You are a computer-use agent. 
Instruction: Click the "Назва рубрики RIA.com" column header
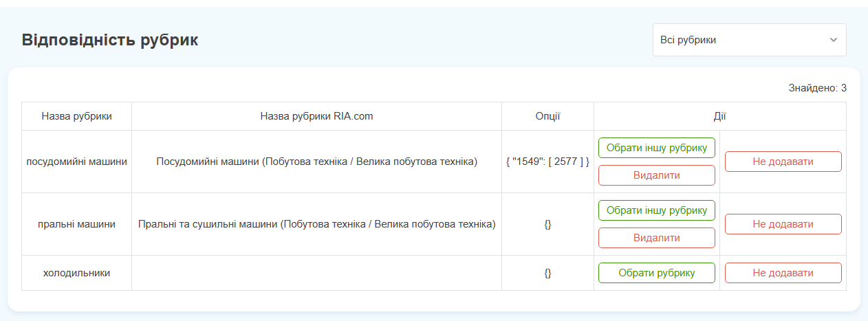pyautogui.click(x=316, y=116)
